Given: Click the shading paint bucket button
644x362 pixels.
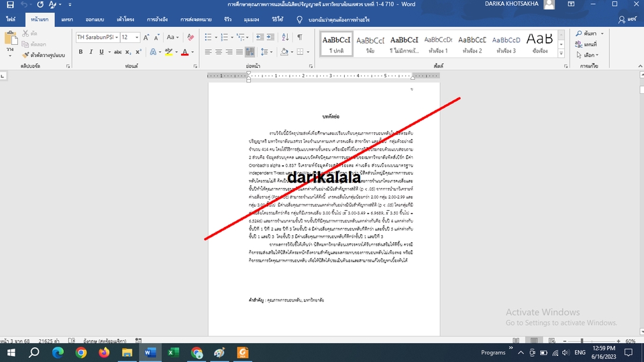Looking at the screenshot, I should (284, 52).
